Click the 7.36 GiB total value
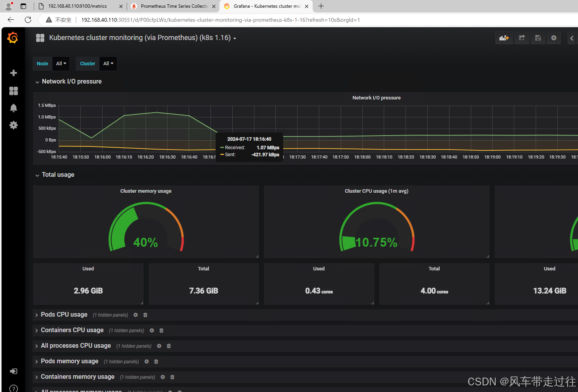578x392 pixels. (204, 291)
